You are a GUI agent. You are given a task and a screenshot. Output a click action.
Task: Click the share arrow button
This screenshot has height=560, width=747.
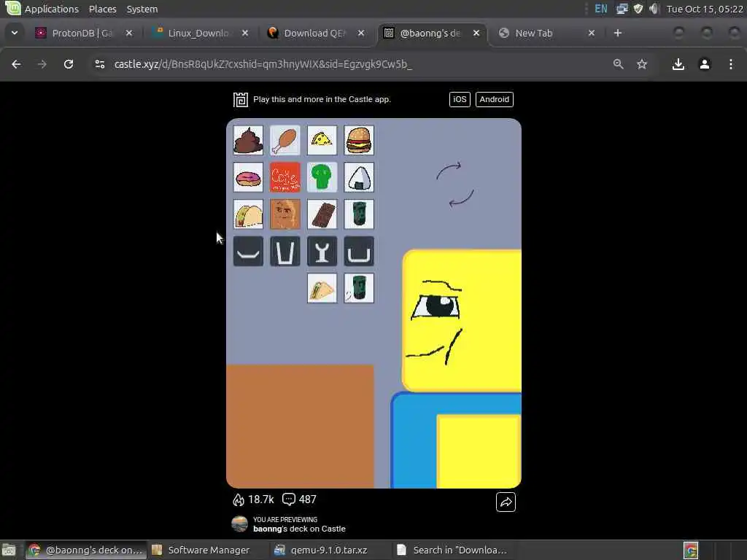coord(506,502)
